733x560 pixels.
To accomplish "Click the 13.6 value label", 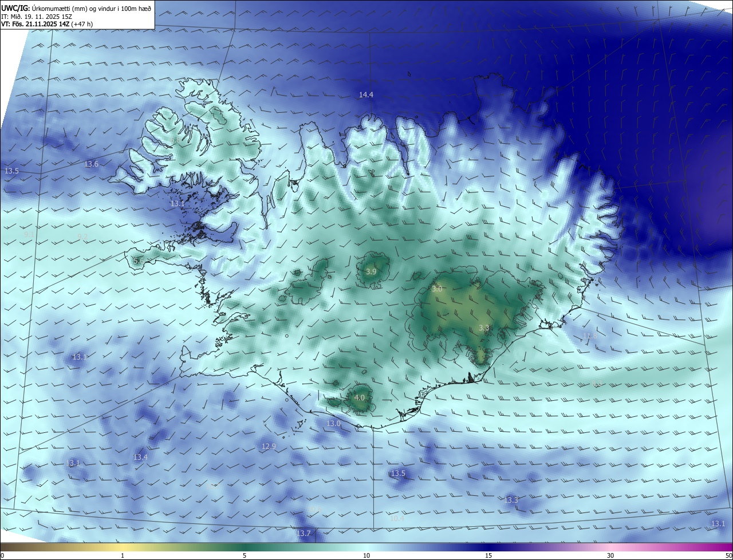I will (92, 164).
